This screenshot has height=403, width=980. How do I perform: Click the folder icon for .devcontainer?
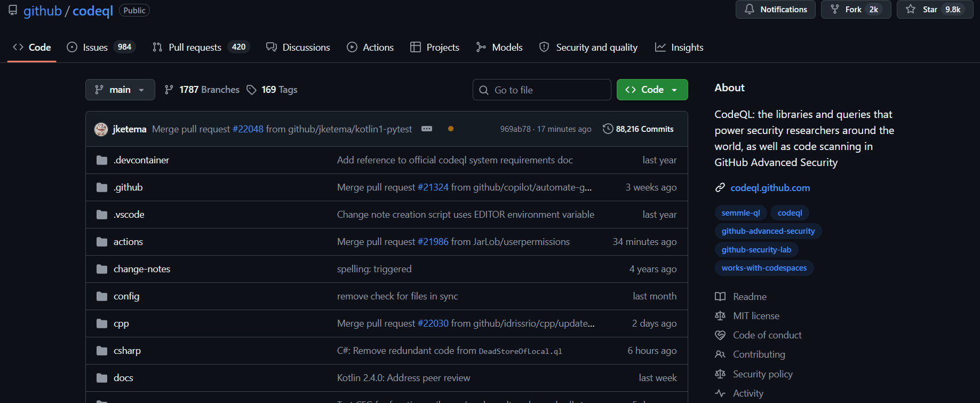[102, 160]
